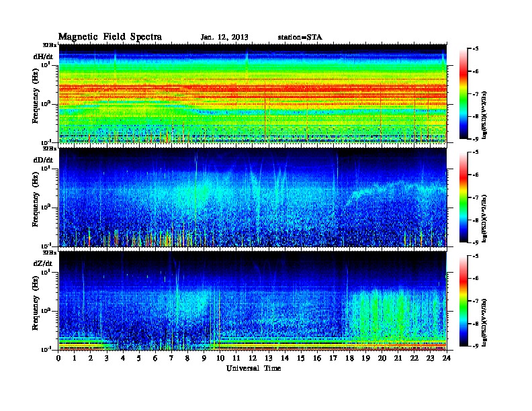This screenshot has width=532, height=411.
Task: Click the dZ/dt panel color scale bar
Action: tap(463, 301)
